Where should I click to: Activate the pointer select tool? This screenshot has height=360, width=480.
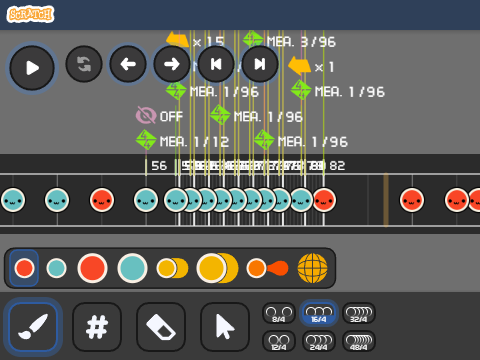pyautogui.click(x=225, y=327)
